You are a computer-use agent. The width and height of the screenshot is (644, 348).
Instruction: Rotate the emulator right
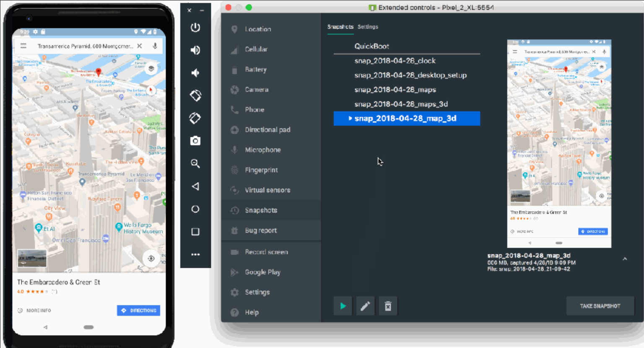(195, 118)
